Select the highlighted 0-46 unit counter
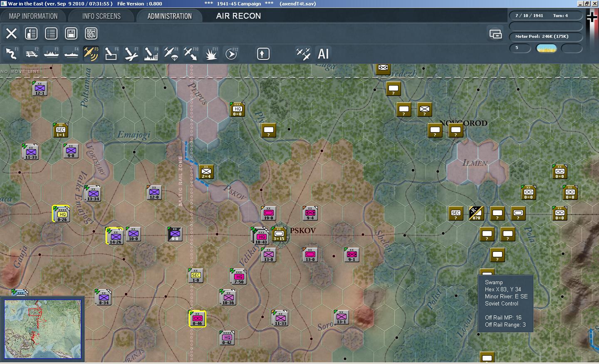The image size is (599, 364). (x=197, y=319)
